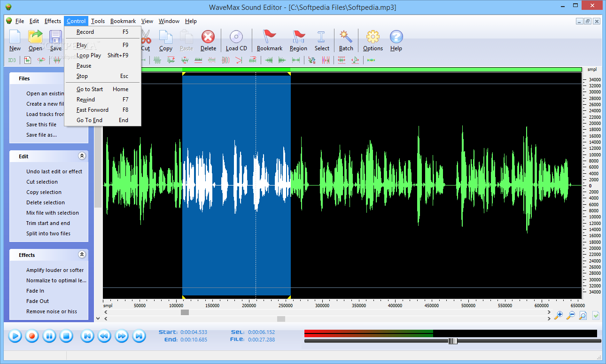Choose Loop Play in the Control menu
This screenshot has width=606, height=364.
click(x=102, y=55)
